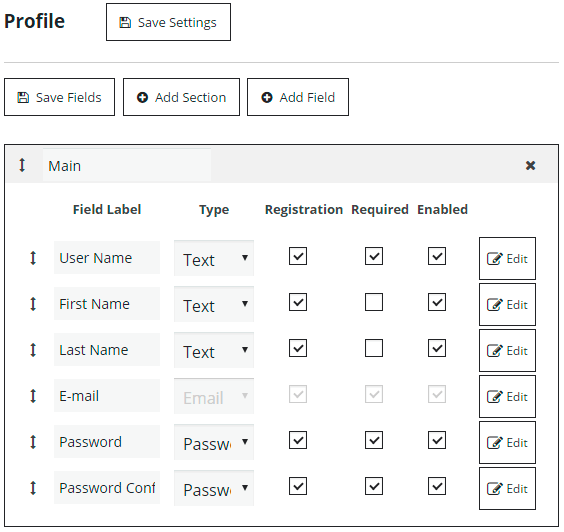Toggle Registration checkbox for User Name

[298, 256]
